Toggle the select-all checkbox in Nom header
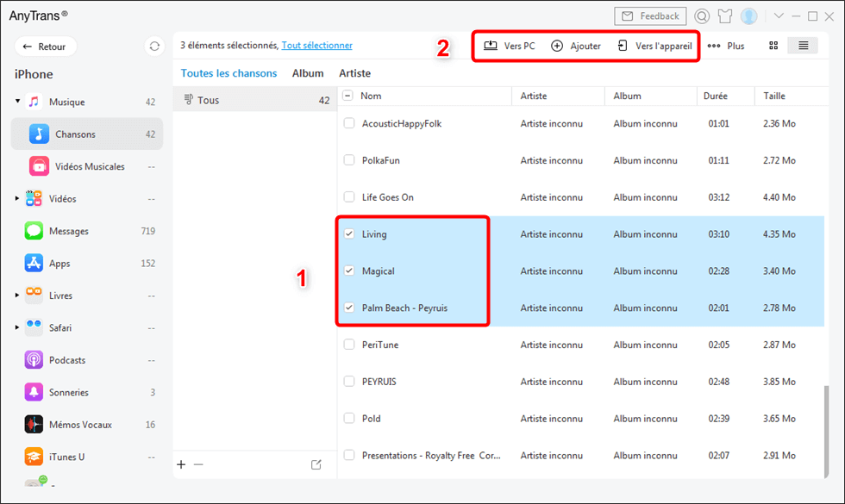The image size is (845, 504). click(x=347, y=96)
